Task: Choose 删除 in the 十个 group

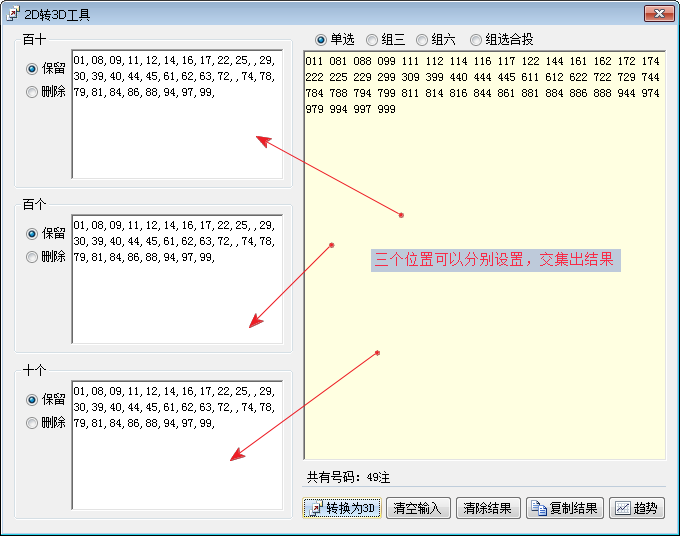Action: pyautogui.click(x=33, y=423)
